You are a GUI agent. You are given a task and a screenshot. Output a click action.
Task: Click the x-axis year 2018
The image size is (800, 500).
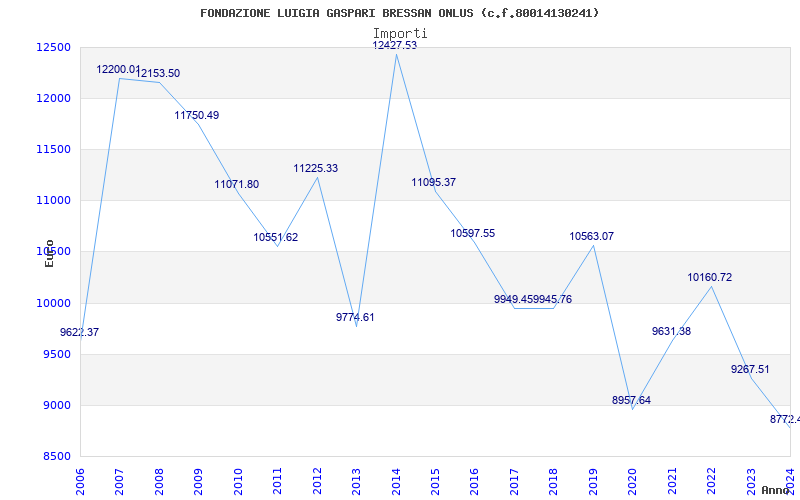[x=553, y=482]
